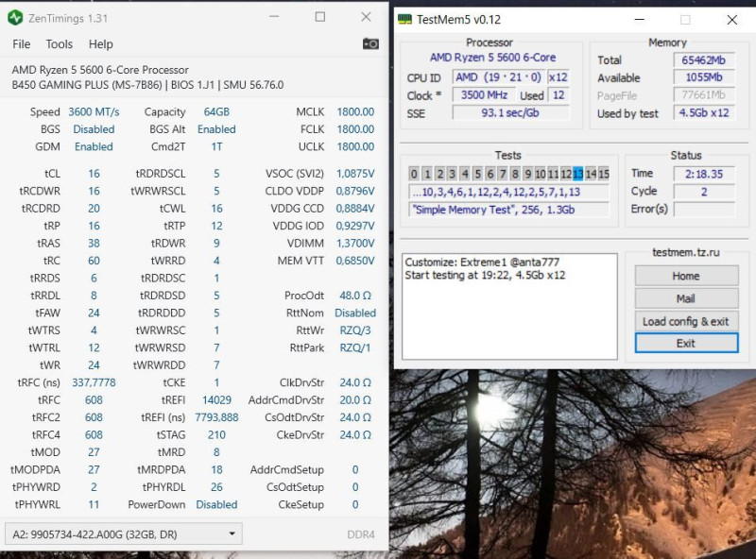Click the RttPark RZQ/1 value
Viewport: 756px width, 559px height.
[x=355, y=347]
